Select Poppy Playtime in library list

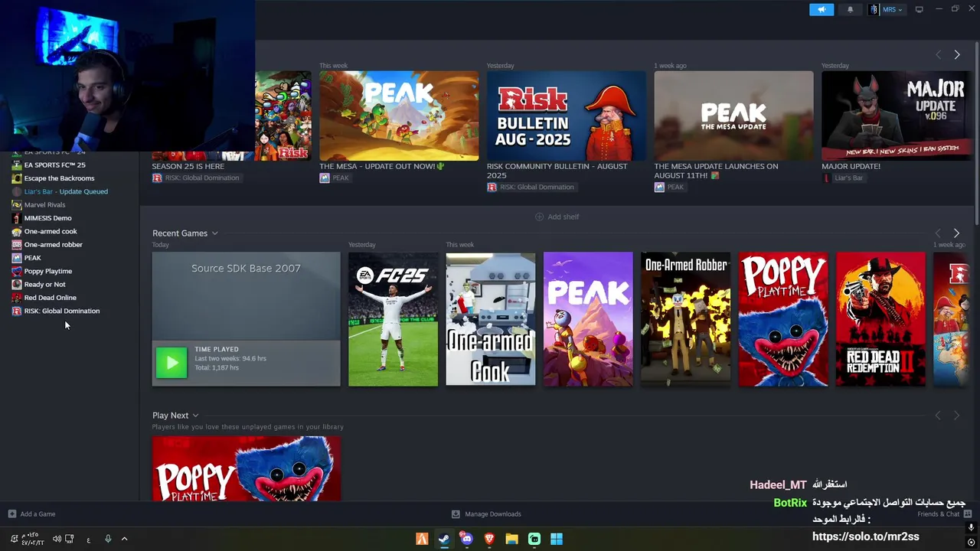point(47,271)
